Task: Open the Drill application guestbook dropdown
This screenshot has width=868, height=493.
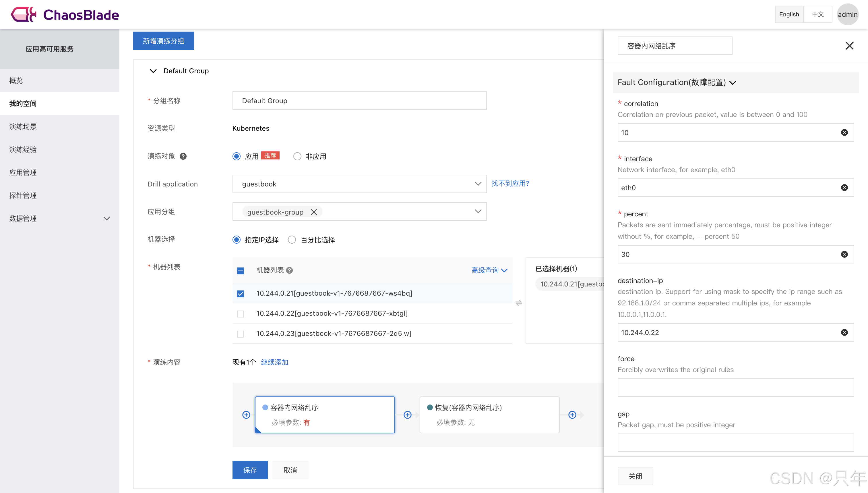Action: (x=359, y=184)
